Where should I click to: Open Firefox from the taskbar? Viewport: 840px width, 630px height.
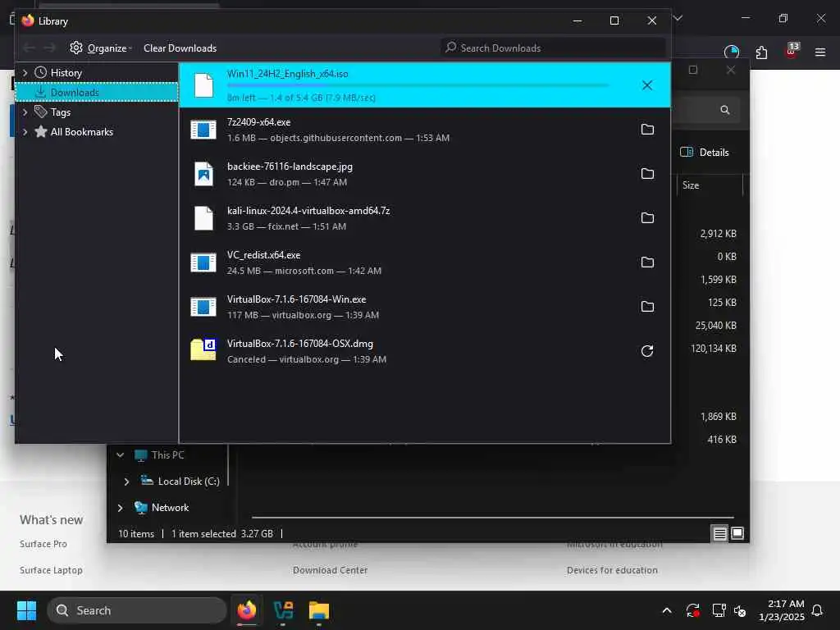(246, 610)
